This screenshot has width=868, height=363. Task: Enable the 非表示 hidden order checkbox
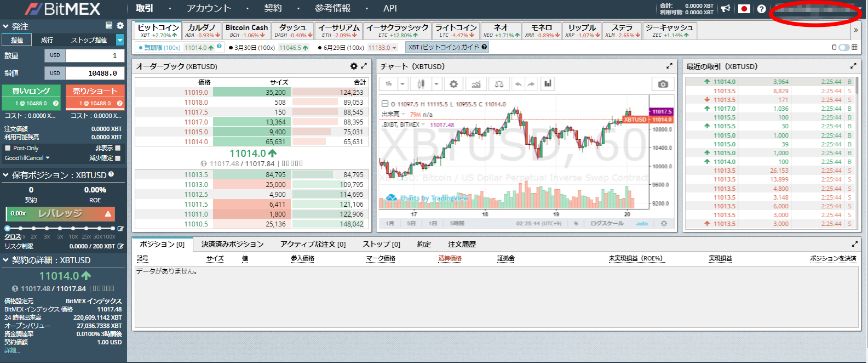pos(118,148)
